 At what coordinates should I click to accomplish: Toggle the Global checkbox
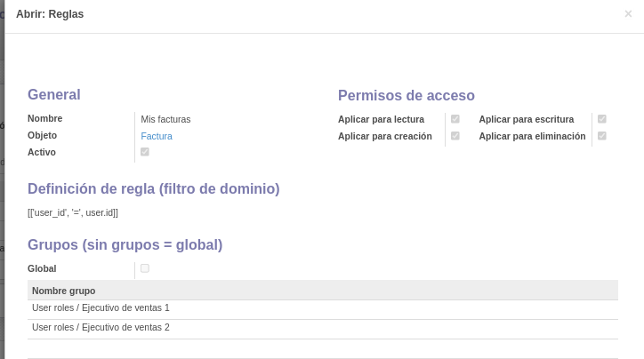pyautogui.click(x=145, y=268)
